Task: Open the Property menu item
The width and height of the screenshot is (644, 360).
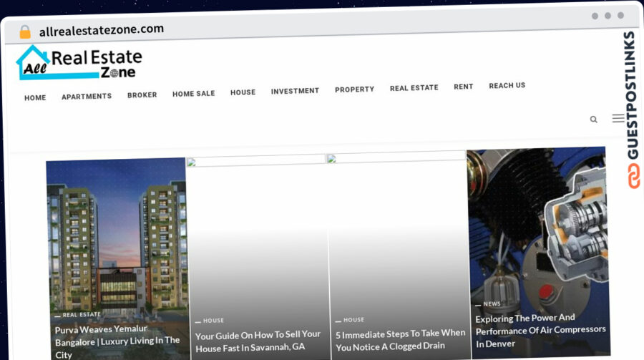Action: click(354, 89)
